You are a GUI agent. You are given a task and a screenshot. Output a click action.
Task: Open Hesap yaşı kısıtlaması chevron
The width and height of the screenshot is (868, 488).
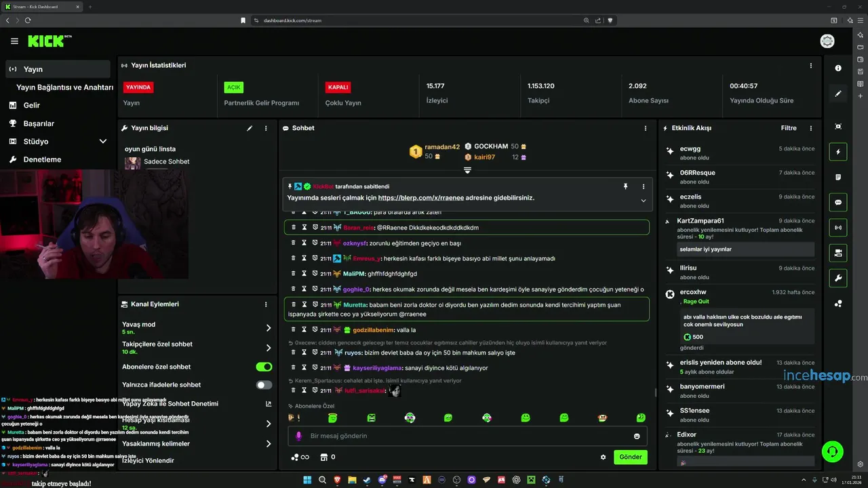[x=269, y=424]
